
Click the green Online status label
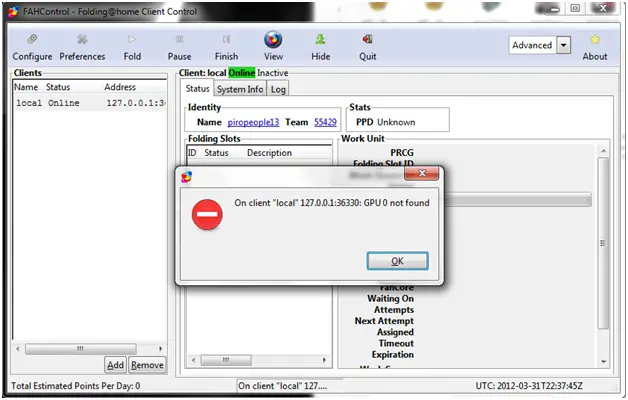pyautogui.click(x=242, y=73)
